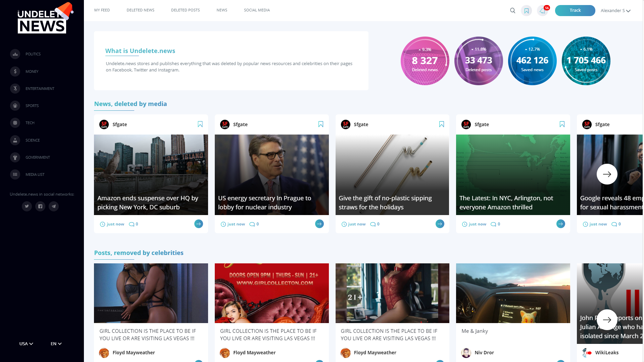The width and height of the screenshot is (644, 362).
Task: Click the Telegram social network icon
Action: 54,206
